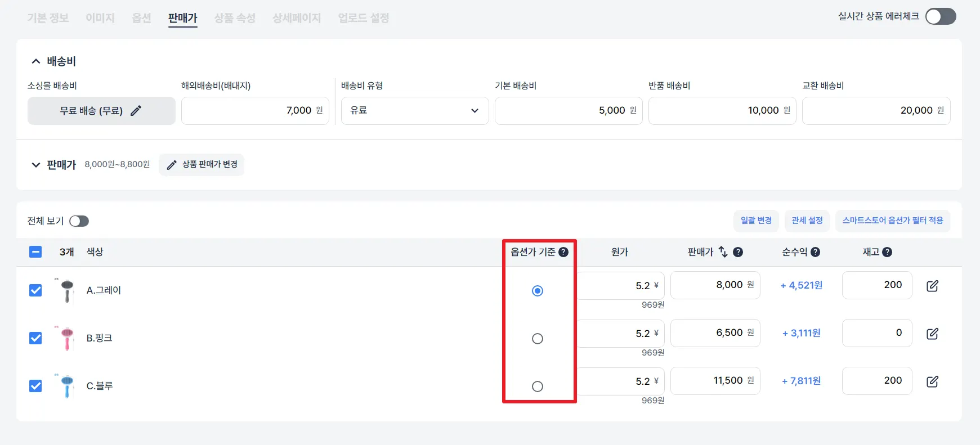Toggle 실시간 상품 에러체크 switch
980x445 pixels.
[940, 17]
